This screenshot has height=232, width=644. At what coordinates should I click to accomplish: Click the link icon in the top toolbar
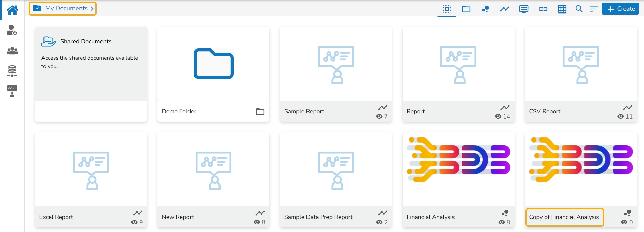(x=543, y=9)
